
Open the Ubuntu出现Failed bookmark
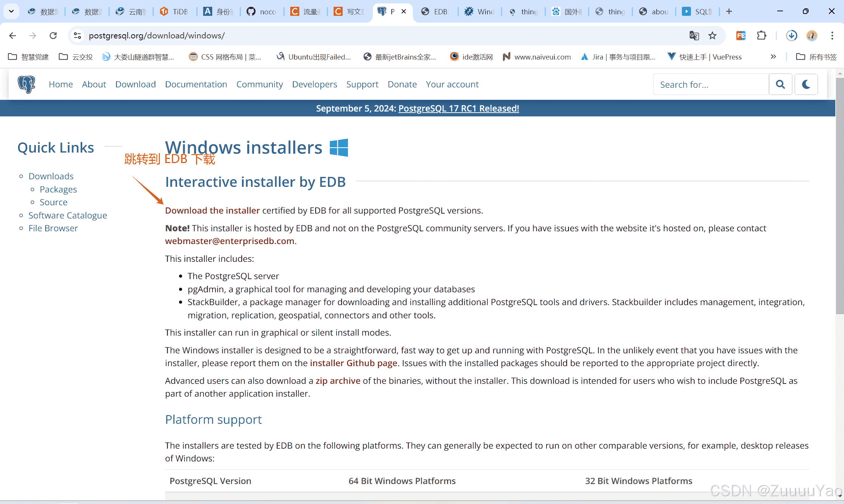[x=314, y=57]
